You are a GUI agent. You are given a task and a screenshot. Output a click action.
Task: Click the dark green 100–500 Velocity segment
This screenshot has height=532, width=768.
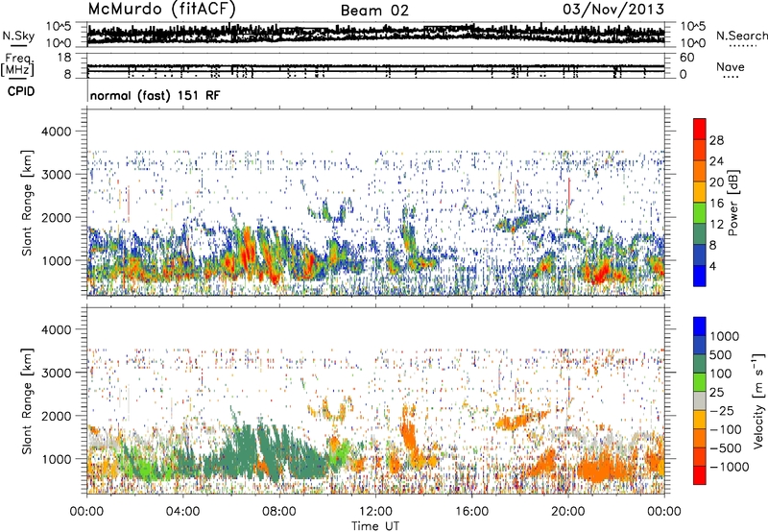click(700, 364)
